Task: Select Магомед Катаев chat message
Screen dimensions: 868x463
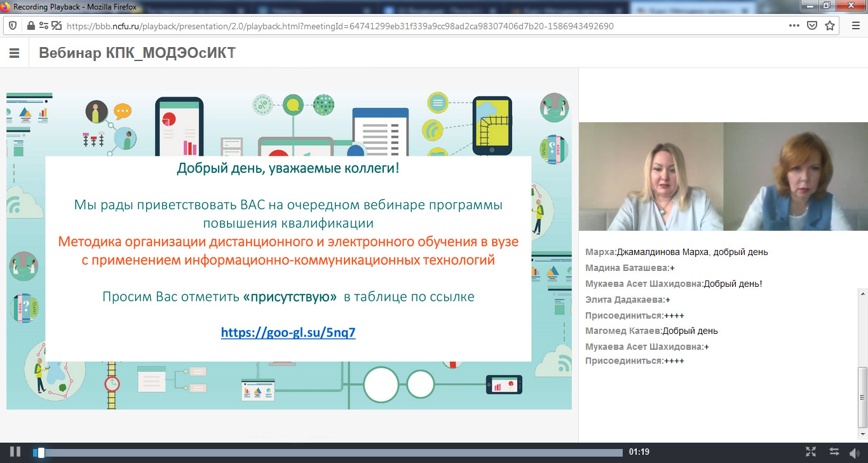Action: click(x=651, y=331)
